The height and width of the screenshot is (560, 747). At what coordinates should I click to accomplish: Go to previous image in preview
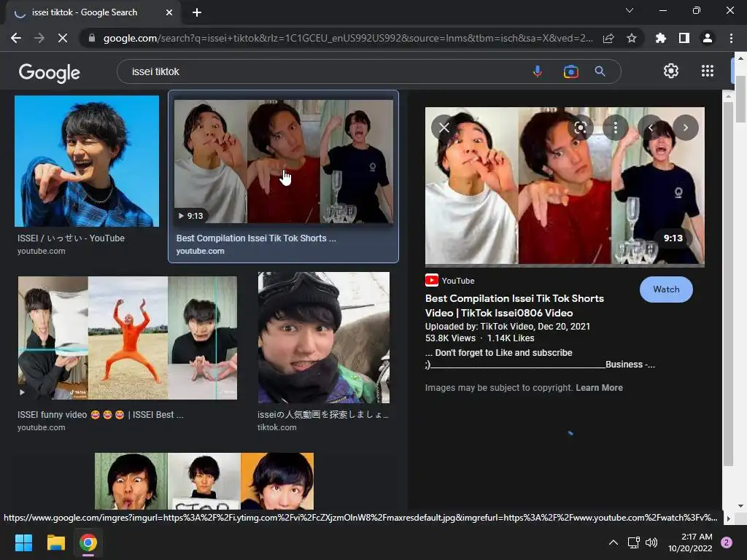click(650, 128)
